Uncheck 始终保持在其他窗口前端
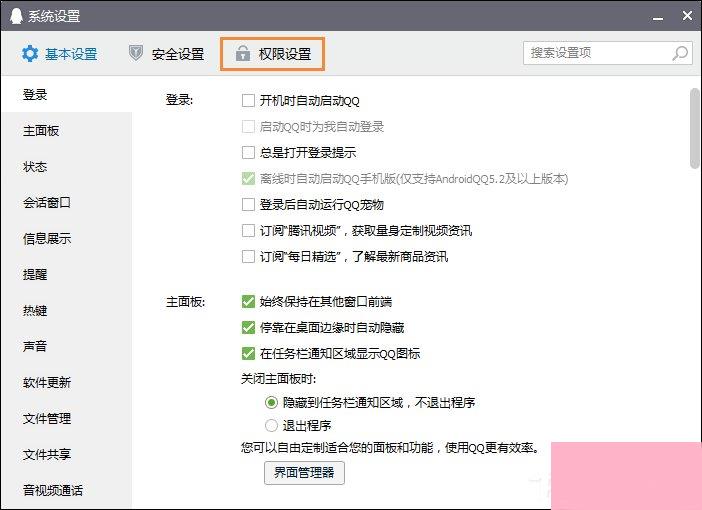702x510 pixels. tap(248, 301)
